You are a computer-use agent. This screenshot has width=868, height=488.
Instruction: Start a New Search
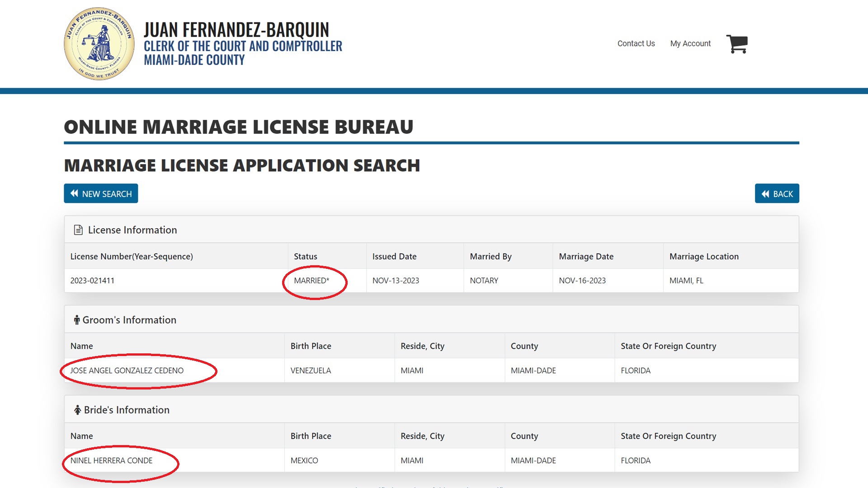[101, 193]
